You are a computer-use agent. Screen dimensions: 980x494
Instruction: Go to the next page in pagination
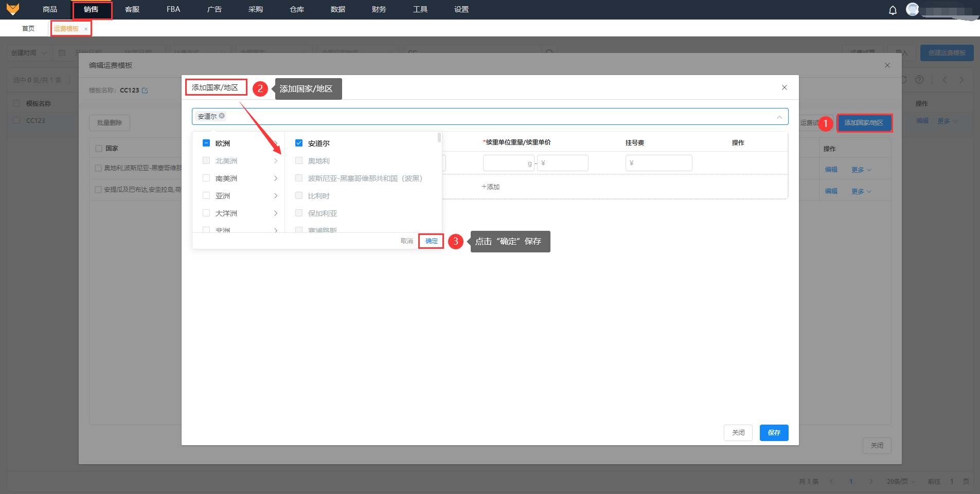pos(871,482)
